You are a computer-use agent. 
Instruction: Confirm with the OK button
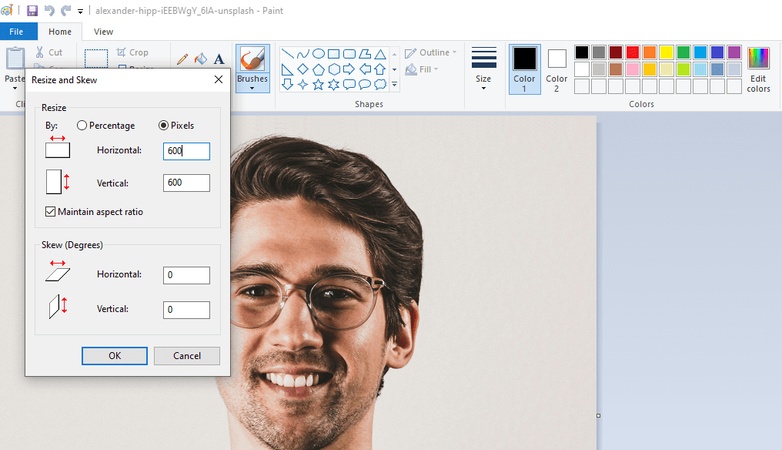pos(115,356)
